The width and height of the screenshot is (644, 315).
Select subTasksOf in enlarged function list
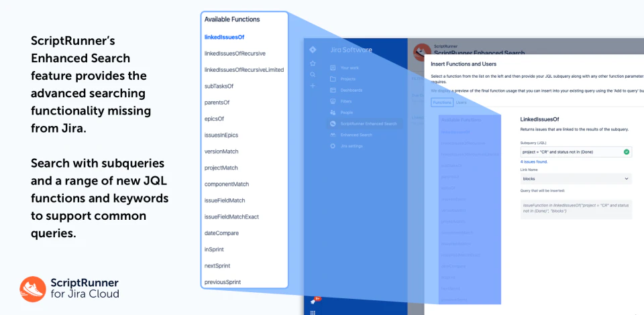219,86
